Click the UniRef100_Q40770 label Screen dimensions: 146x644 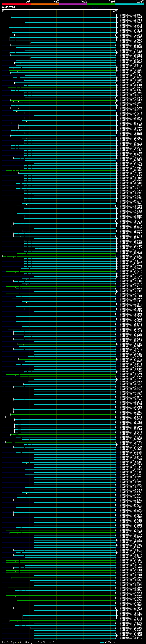click(131, 294)
